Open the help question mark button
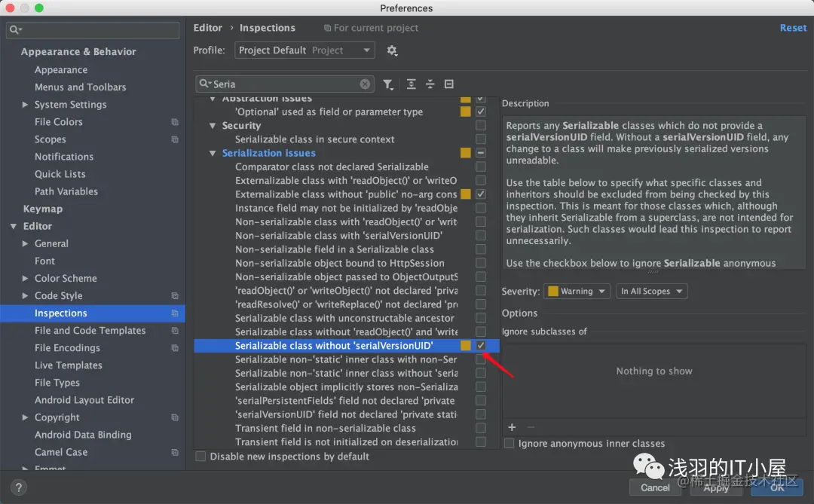Screen dimensions: 814x504 (18, 487)
